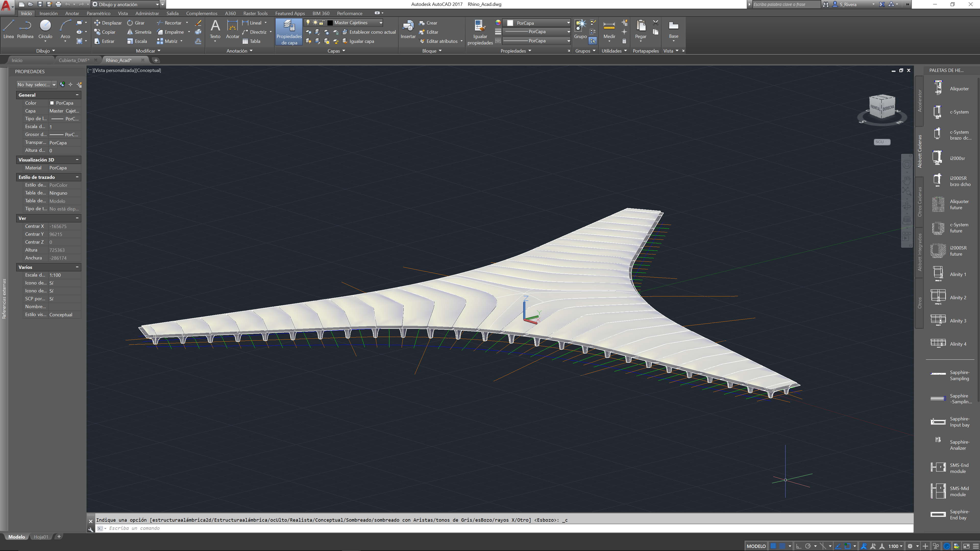Open Propiedades de capa panel
Image resolution: width=980 pixels, height=551 pixels.
[289, 32]
